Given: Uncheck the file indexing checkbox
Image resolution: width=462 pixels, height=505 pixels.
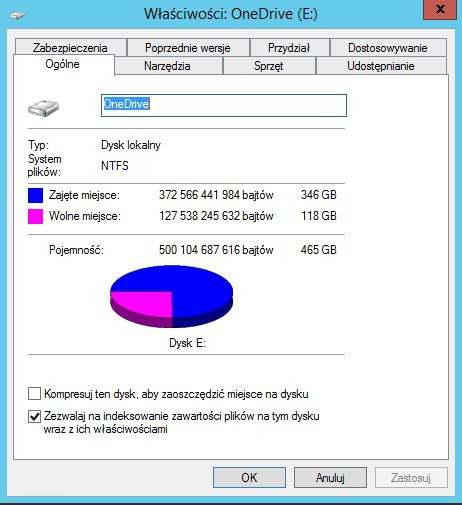Looking at the screenshot, I should click(34, 416).
